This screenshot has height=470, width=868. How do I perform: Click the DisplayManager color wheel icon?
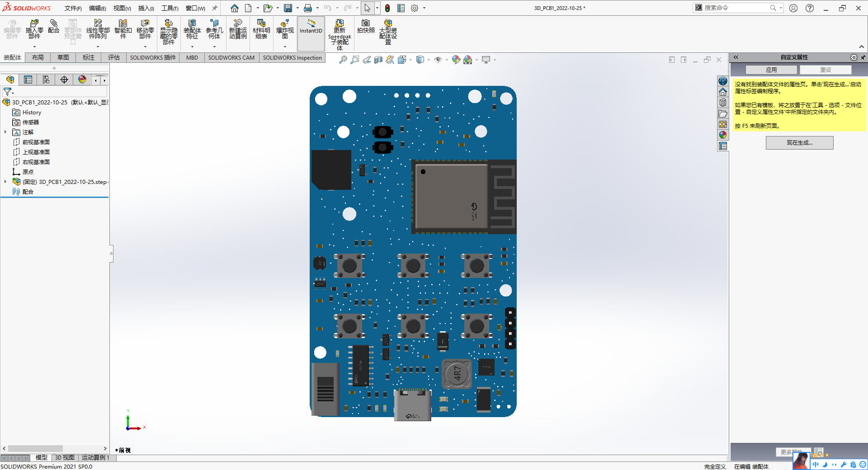pyautogui.click(x=82, y=80)
